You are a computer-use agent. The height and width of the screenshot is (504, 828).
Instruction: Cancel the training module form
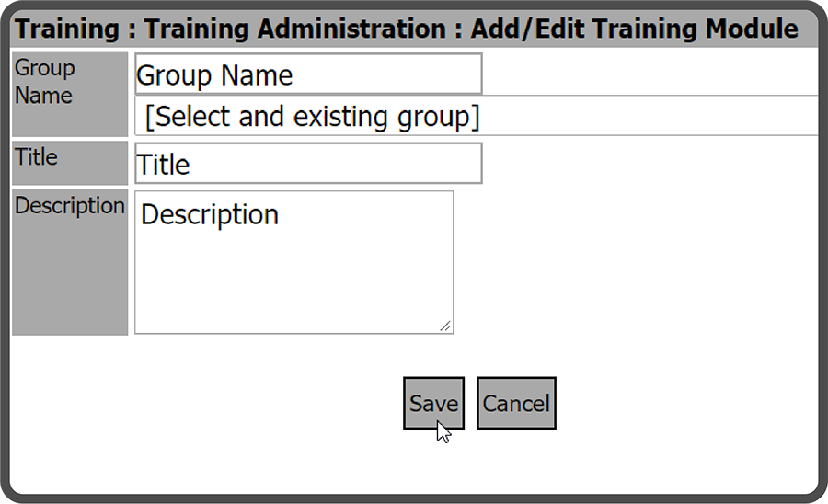click(516, 403)
